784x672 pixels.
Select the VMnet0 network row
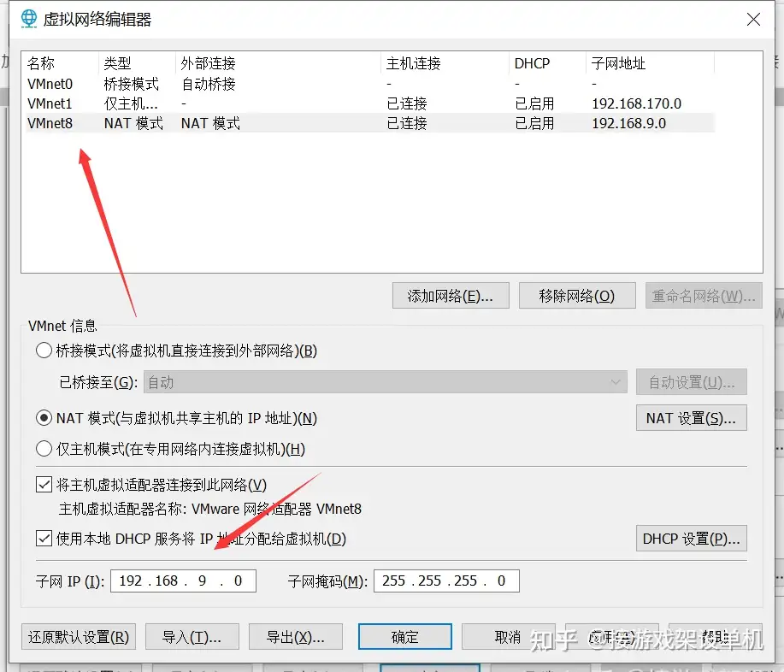point(370,84)
